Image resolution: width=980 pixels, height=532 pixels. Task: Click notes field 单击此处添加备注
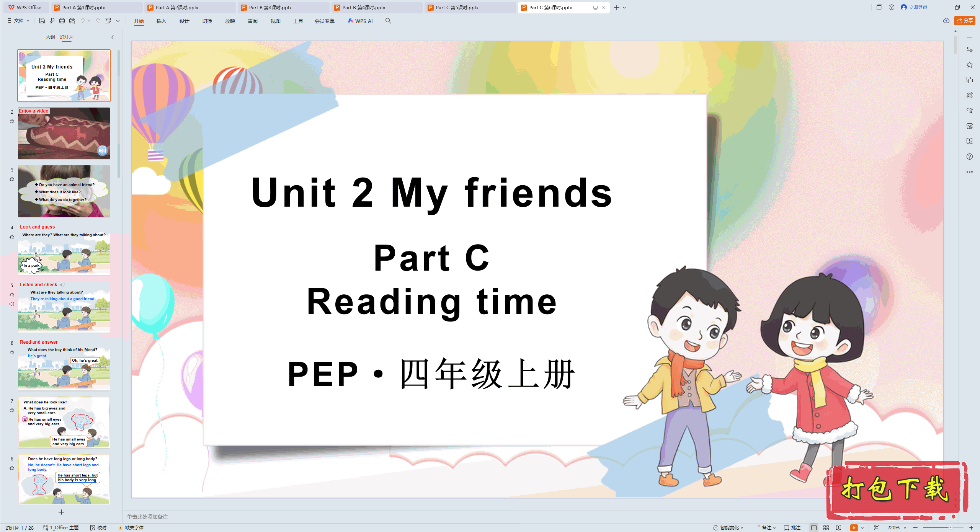pos(147,517)
